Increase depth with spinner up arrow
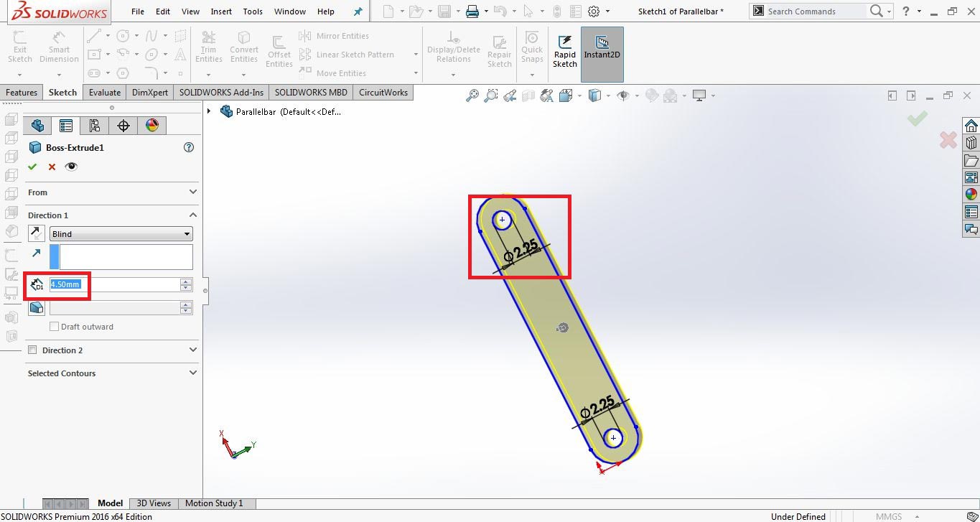This screenshot has height=522, width=980. pyautogui.click(x=186, y=281)
